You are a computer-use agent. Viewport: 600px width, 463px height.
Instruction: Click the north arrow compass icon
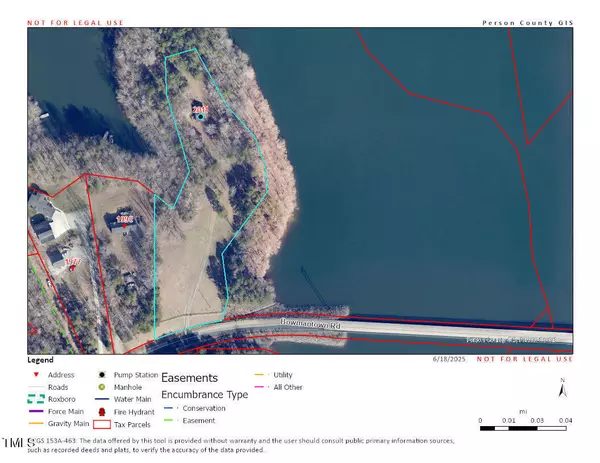[x=563, y=391]
